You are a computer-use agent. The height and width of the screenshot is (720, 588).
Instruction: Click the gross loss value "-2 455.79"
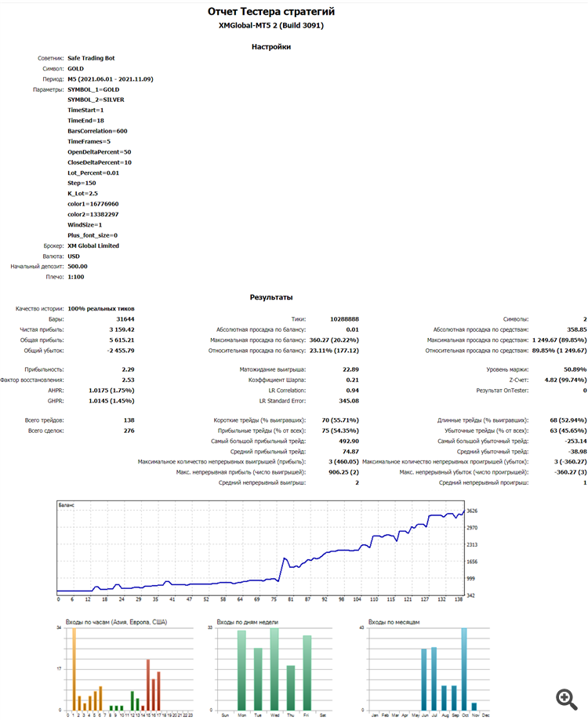(121, 351)
